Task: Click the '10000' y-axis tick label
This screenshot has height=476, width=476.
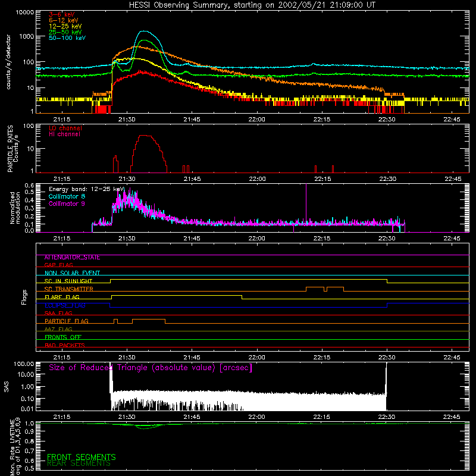Action: click(25, 12)
